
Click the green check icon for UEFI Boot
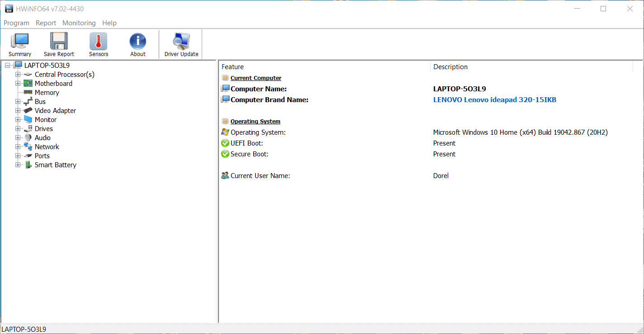[x=225, y=143]
